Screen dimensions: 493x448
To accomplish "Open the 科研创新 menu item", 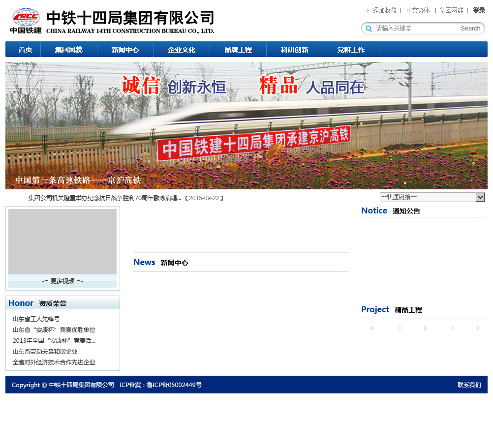I will [x=295, y=50].
